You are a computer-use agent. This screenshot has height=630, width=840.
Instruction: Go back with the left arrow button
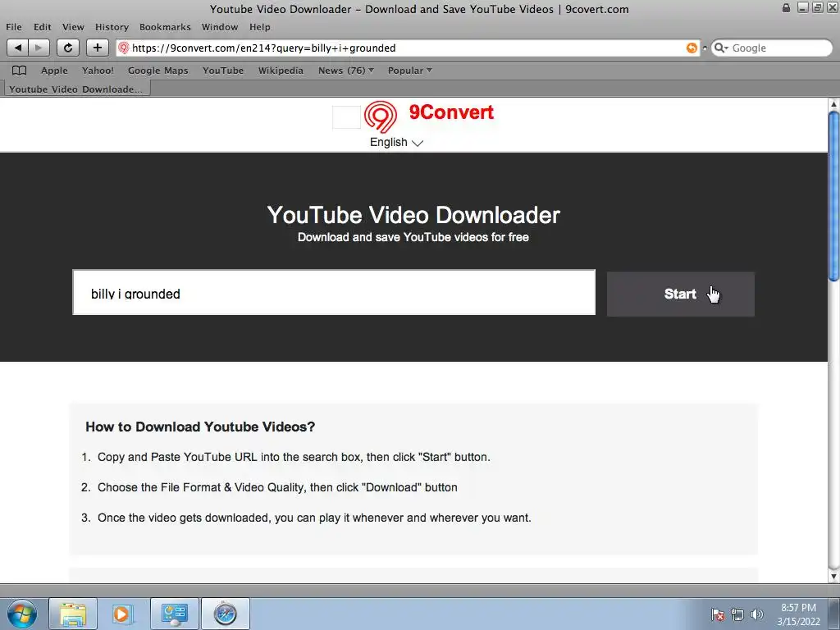pyautogui.click(x=18, y=48)
